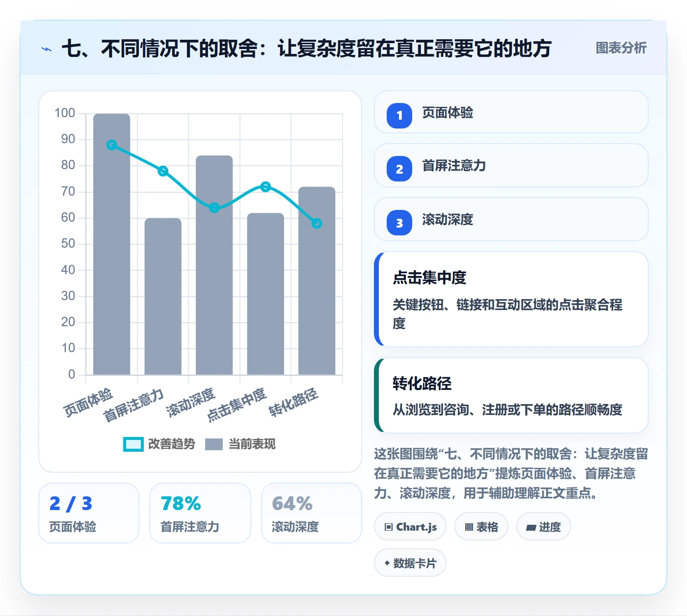The width and height of the screenshot is (687, 616).
Task: Click the 首屏注意力 bar in chart
Action: pos(163,297)
